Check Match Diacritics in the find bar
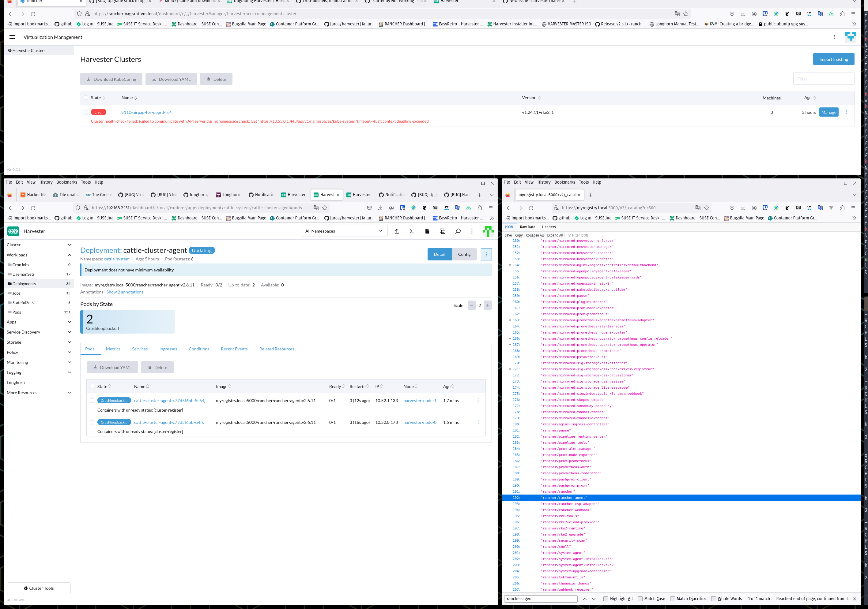The height and width of the screenshot is (609, 868). [x=673, y=599]
